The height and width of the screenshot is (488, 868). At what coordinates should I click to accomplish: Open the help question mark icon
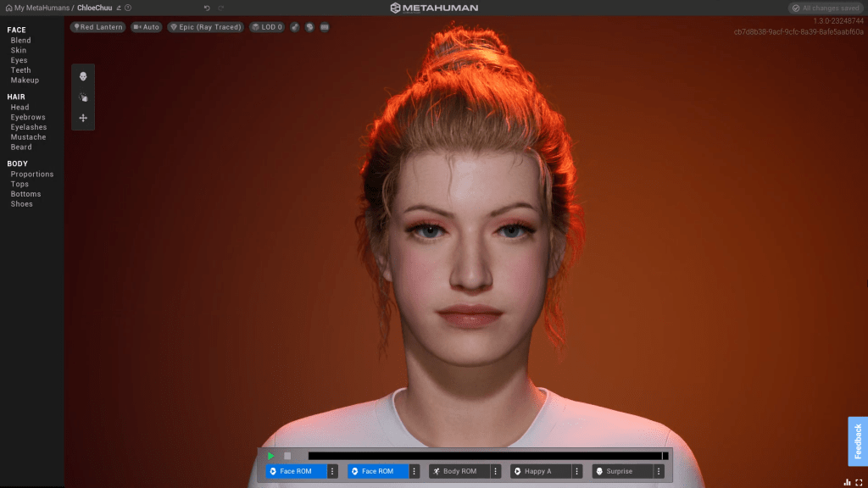point(128,8)
